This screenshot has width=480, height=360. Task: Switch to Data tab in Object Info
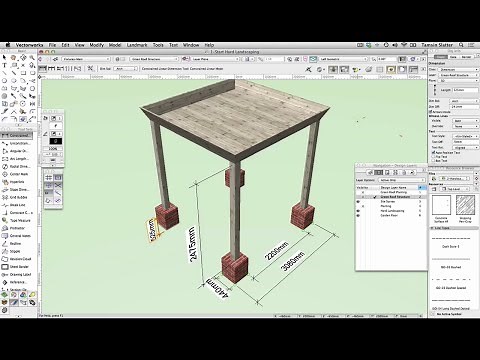(453, 57)
